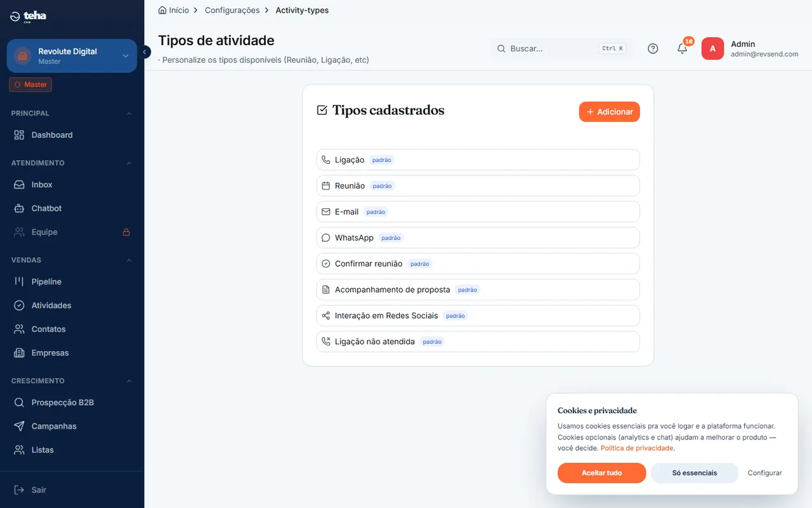Select the Confirmar reunião row
The image size is (812, 508).
[x=478, y=264]
